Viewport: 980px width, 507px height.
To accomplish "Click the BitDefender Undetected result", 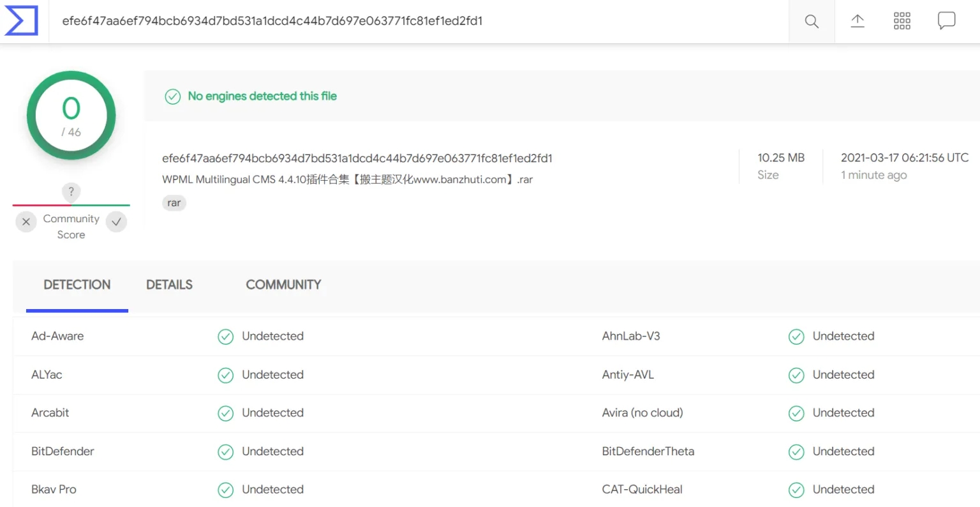I will (272, 451).
